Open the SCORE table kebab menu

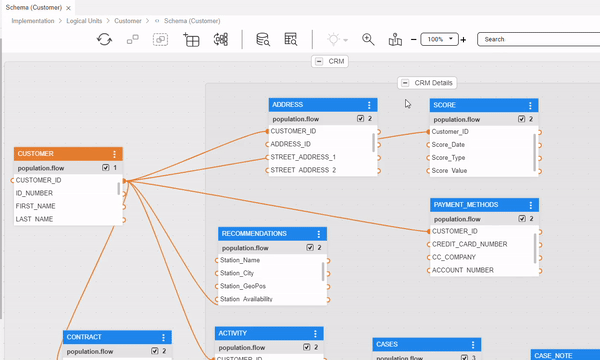(530, 105)
